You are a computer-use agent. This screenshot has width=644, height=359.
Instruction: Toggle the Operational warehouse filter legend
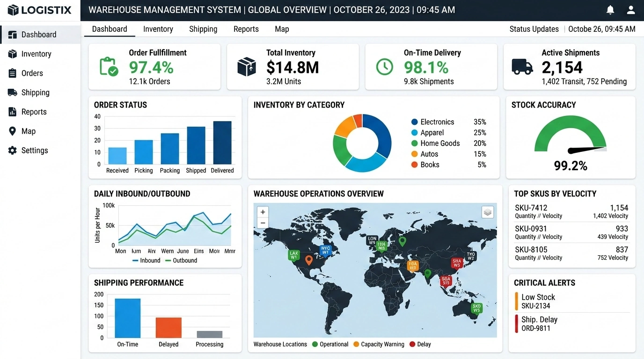click(330, 344)
